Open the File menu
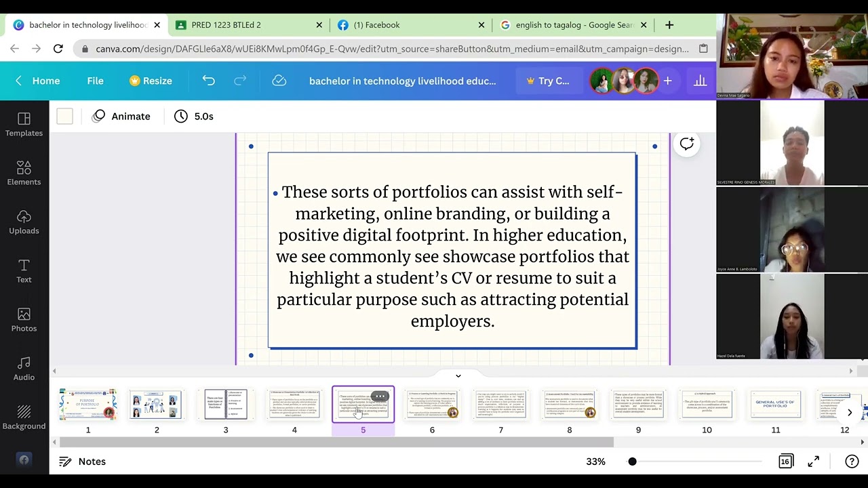 click(95, 81)
